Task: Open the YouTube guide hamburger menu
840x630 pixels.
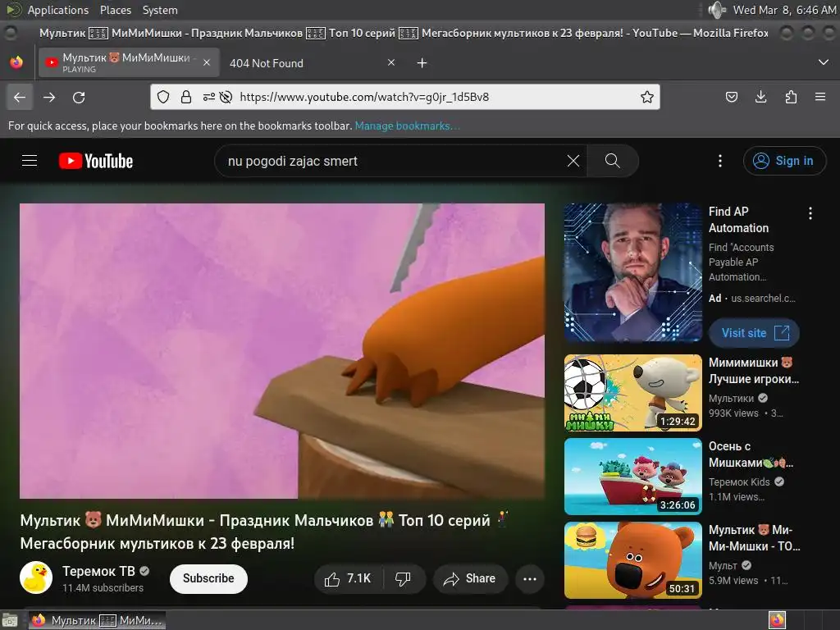Action: pos(30,161)
